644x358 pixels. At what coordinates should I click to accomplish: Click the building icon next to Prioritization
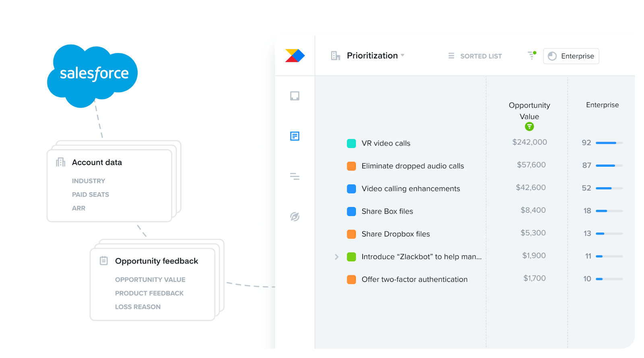tap(335, 56)
